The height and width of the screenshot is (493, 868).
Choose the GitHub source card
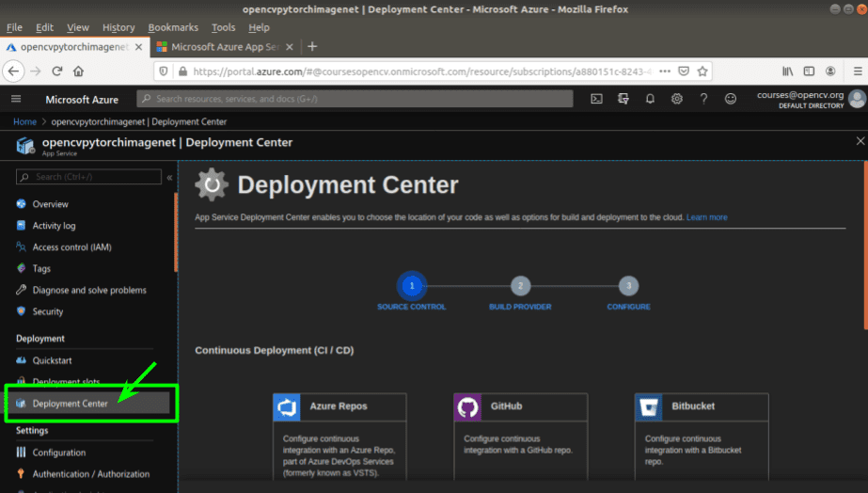pyautogui.click(x=520, y=437)
